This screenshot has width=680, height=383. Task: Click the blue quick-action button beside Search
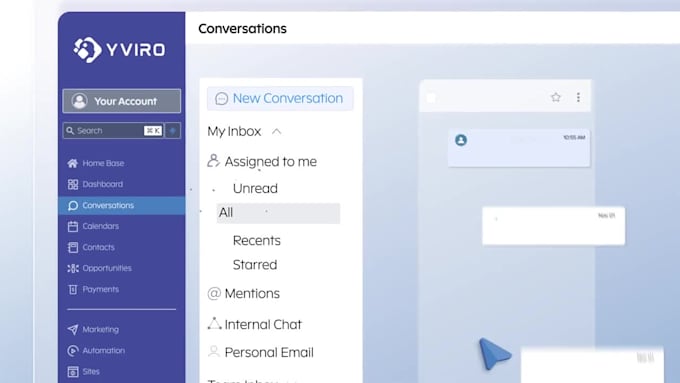[173, 131]
